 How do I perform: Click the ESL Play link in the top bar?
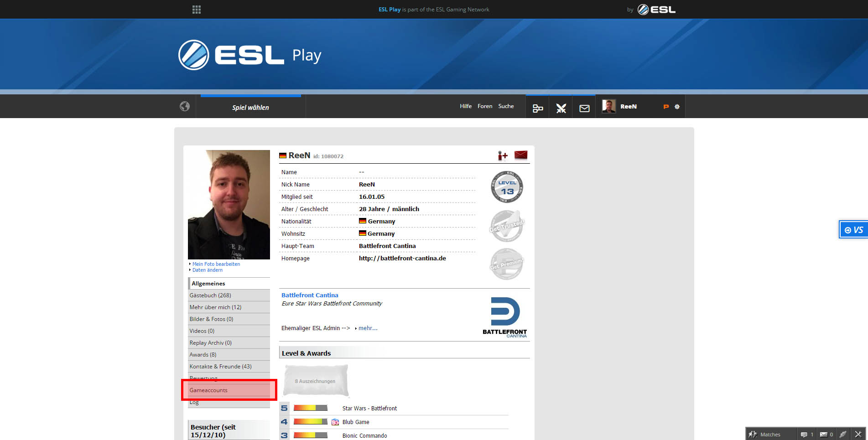pos(390,10)
